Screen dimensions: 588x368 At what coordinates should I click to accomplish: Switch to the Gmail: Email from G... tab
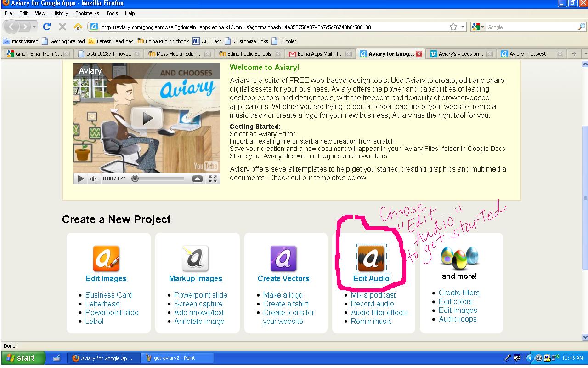38,54
